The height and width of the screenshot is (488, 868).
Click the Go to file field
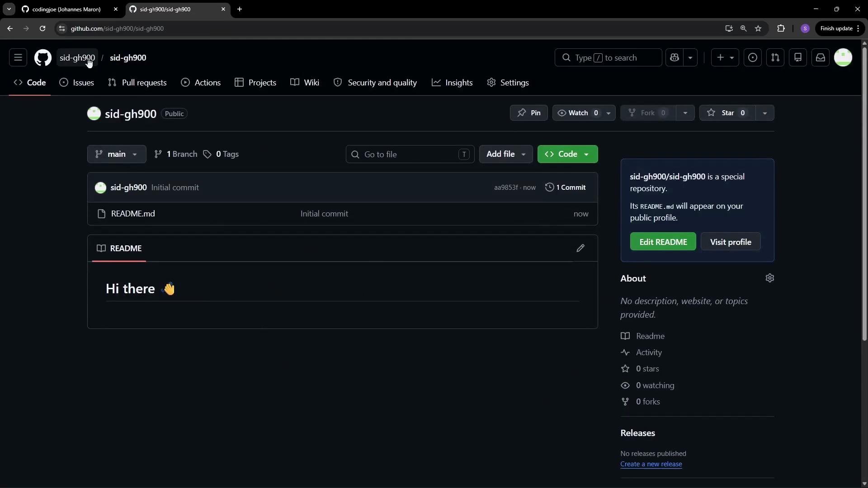tap(410, 154)
